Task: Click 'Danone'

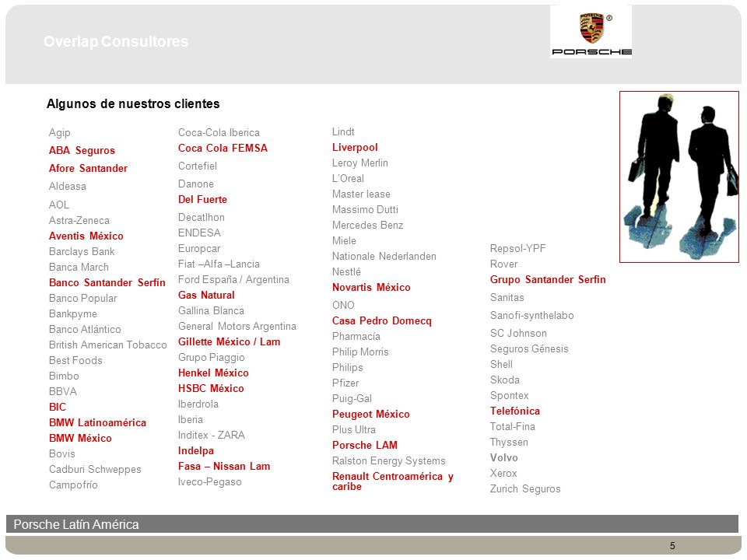Action: coord(196,184)
